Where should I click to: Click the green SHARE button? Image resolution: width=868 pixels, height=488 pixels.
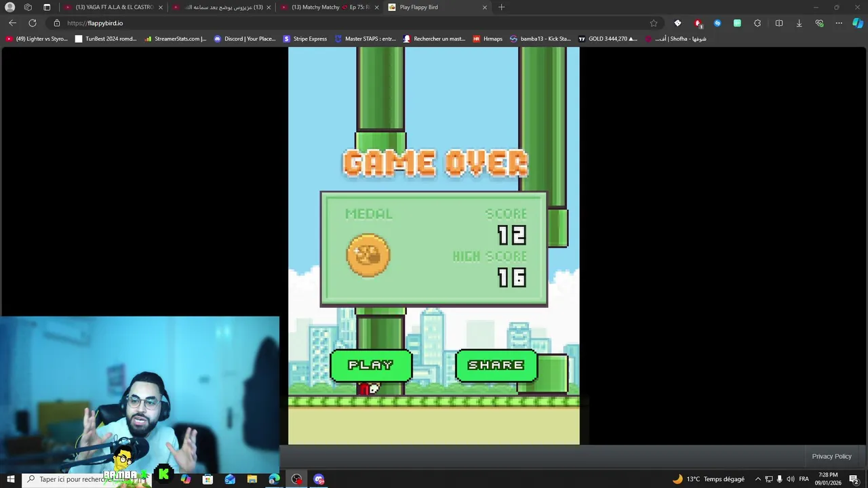point(496,365)
